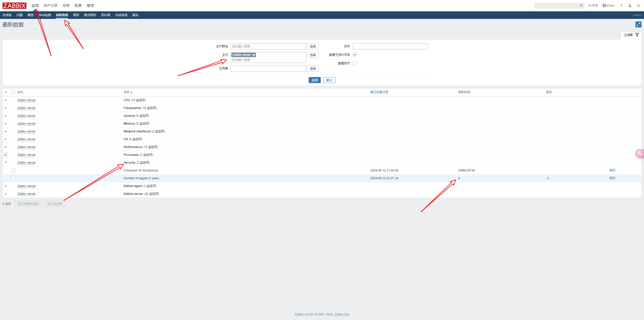Open Zabbix server host link in Security row
This screenshot has height=320, width=644.
click(26, 163)
